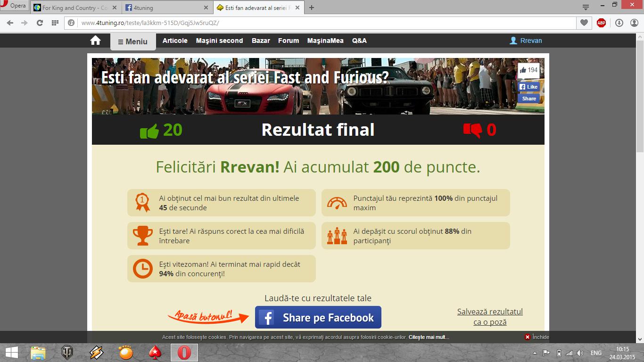
Task: Open PokerStars from the taskbar
Action: [x=155, y=352]
